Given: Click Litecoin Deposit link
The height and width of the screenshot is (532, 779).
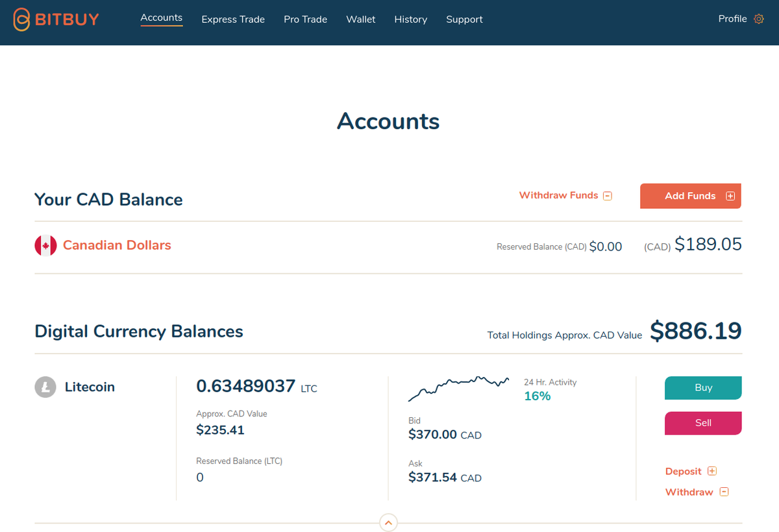Looking at the screenshot, I should pos(684,472).
